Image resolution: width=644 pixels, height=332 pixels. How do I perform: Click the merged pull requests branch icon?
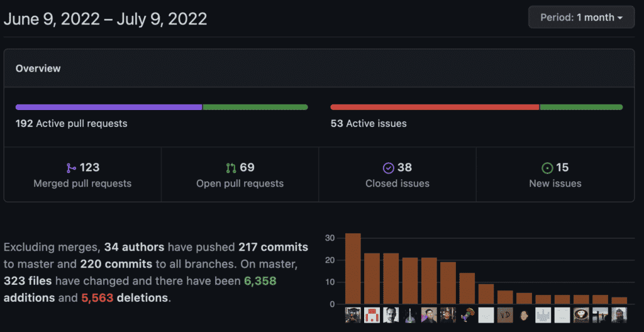tap(71, 168)
